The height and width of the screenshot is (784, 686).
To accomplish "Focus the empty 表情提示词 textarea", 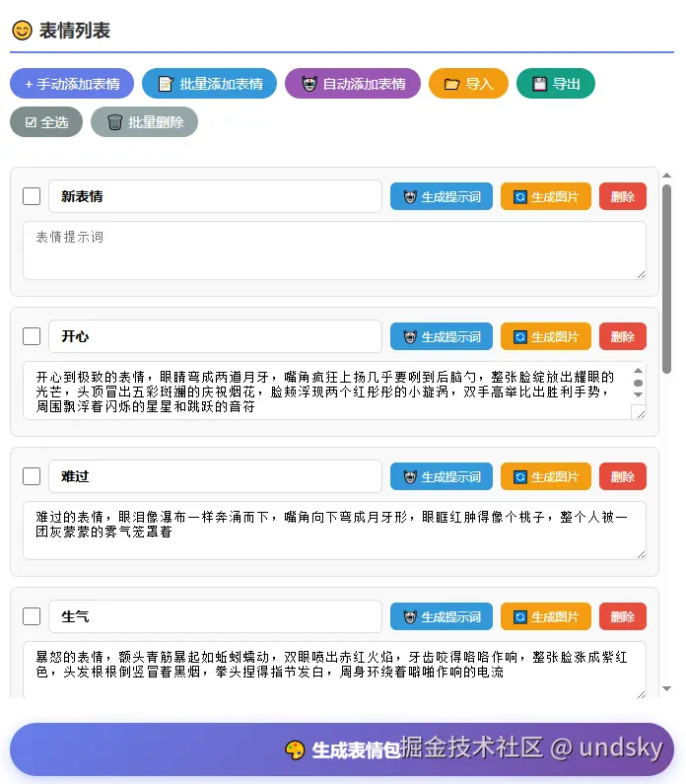I will point(334,250).
